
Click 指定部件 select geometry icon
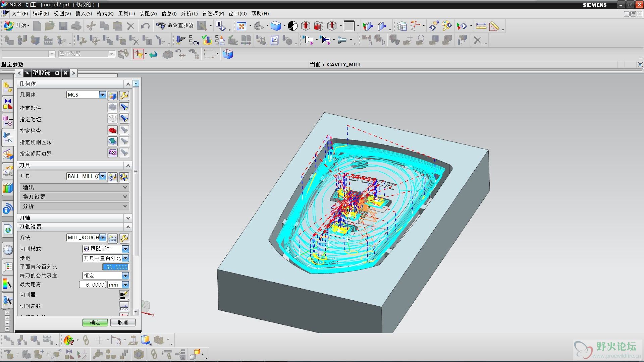[x=113, y=107]
